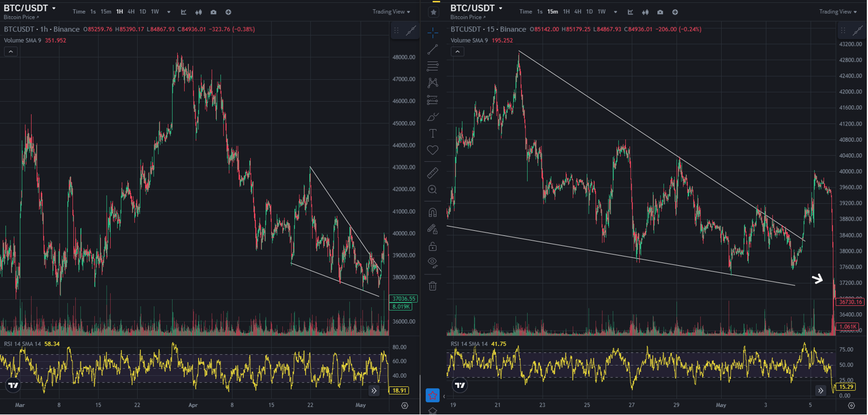
Task: Jump to latest bar on left chart
Action: coord(374,390)
